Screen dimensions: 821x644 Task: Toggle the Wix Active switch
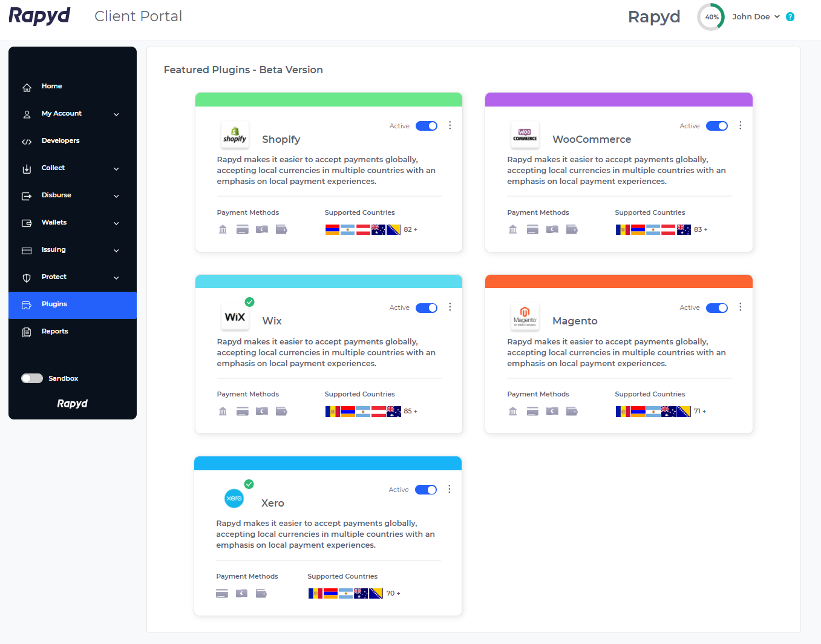point(427,307)
